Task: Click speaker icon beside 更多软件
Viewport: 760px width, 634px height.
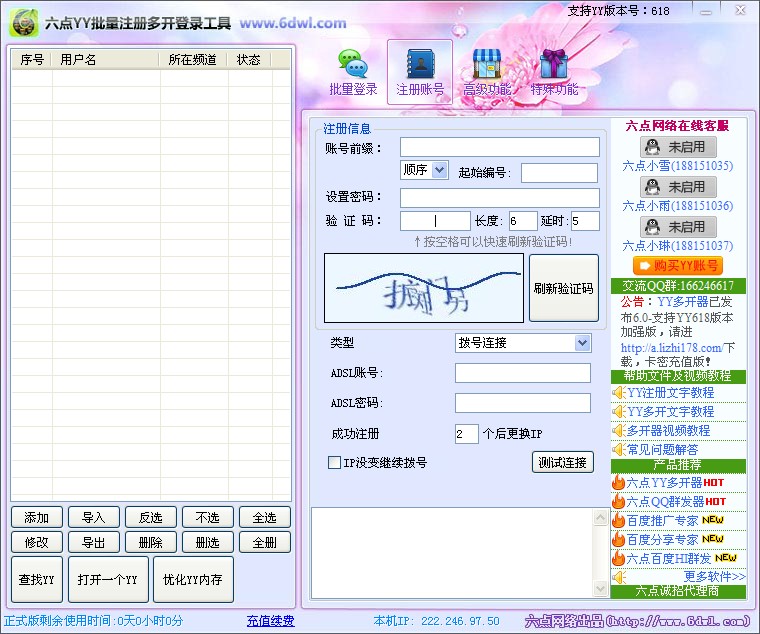Action: coord(618,577)
